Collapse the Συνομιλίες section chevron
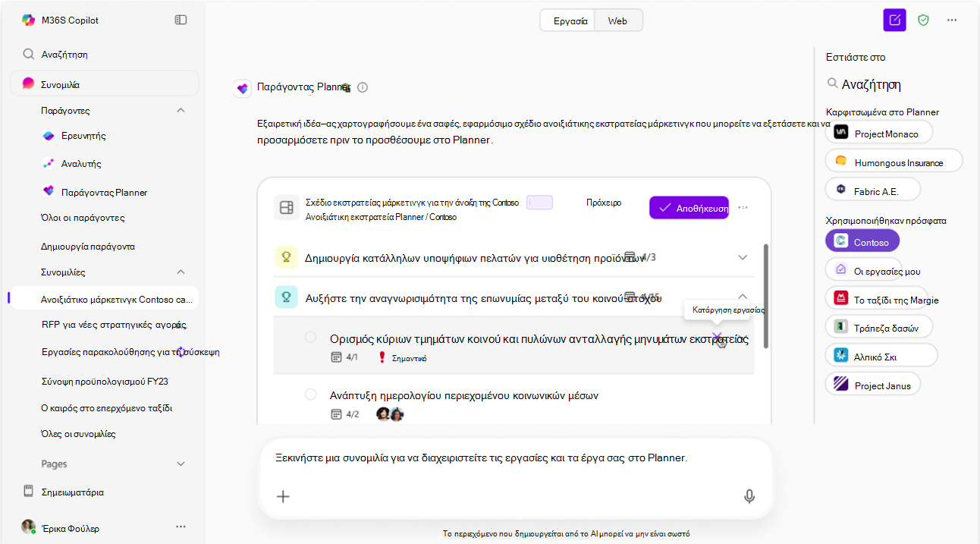Viewport: 980px width, 544px height. click(181, 272)
